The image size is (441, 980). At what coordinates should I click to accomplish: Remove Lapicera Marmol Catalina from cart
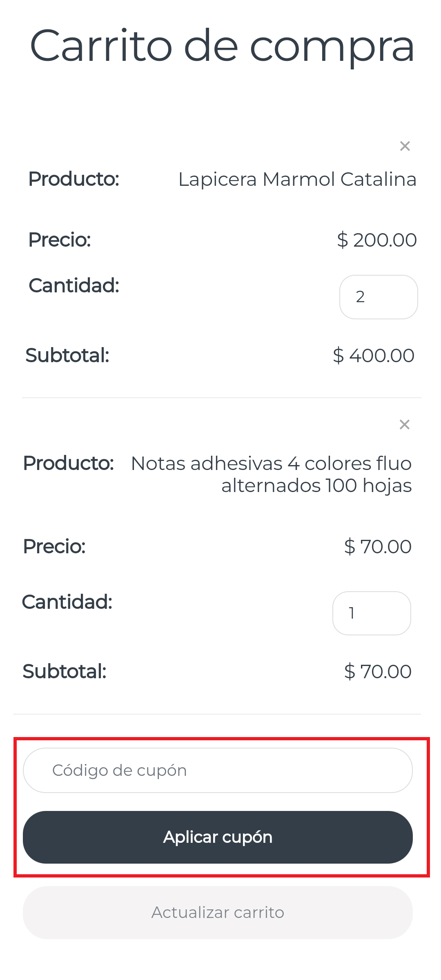[405, 146]
